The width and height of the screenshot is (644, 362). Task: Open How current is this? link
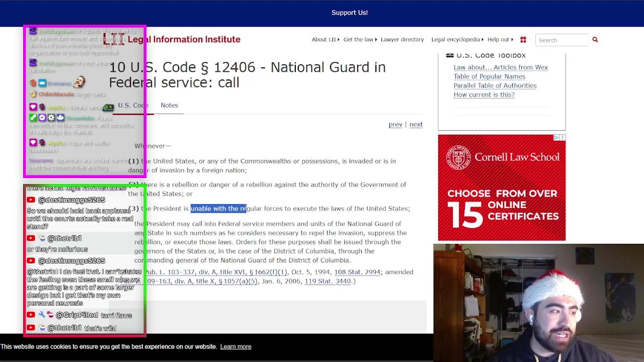click(x=484, y=95)
